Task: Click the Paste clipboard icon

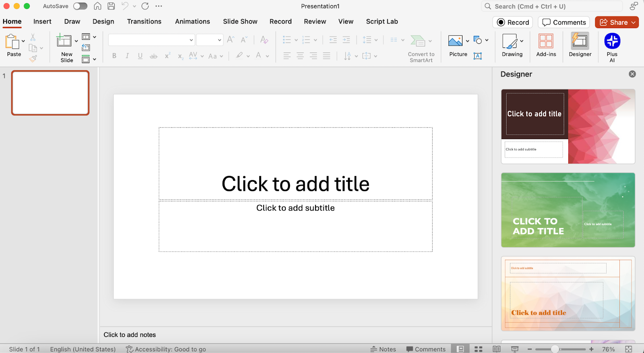Action: 12,42
